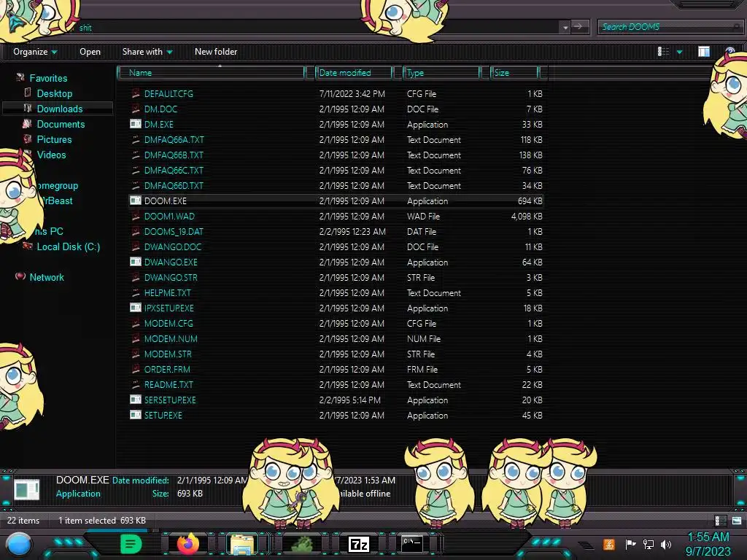Select the DMFAQ66D.TXT file name
The width and height of the screenshot is (747, 560).
[174, 185]
